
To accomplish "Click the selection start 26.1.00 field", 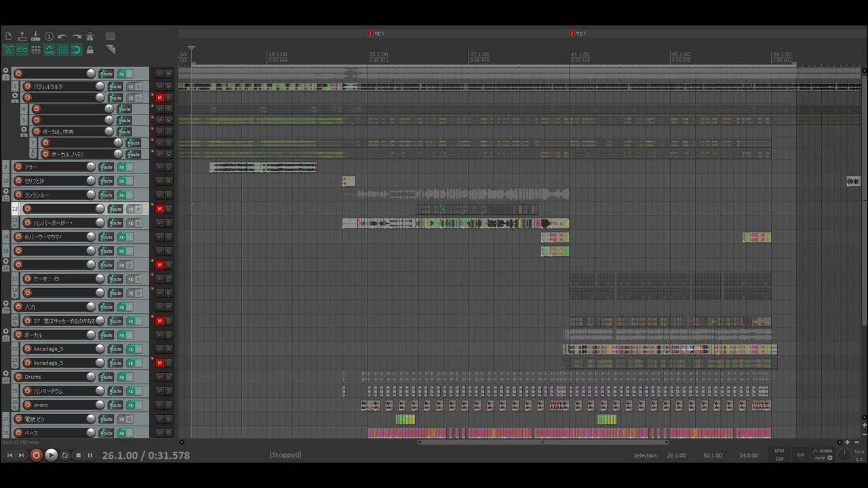I will [677, 455].
